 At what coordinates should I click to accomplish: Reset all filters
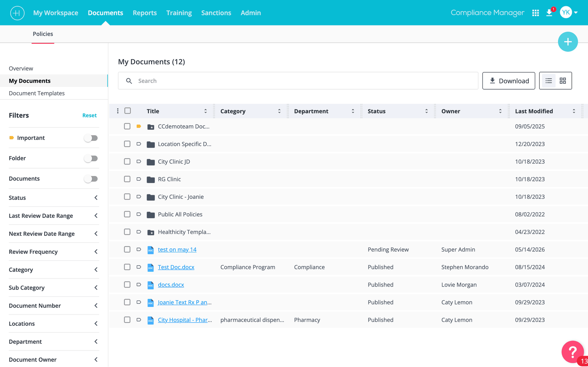pyautogui.click(x=90, y=115)
